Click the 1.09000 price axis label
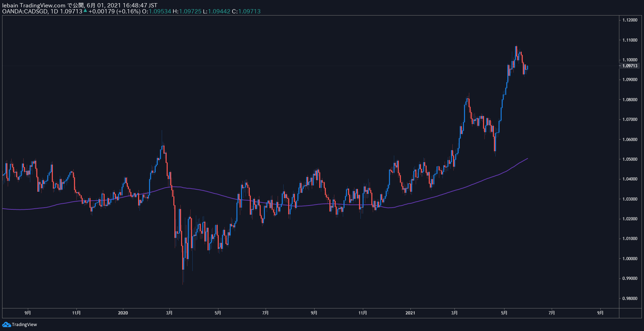This screenshot has width=644, height=331. click(x=630, y=80)
